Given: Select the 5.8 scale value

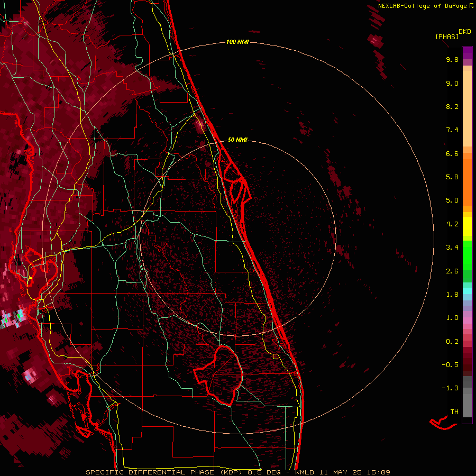Looking at the screenshot, I should click(x=452, y=177).
